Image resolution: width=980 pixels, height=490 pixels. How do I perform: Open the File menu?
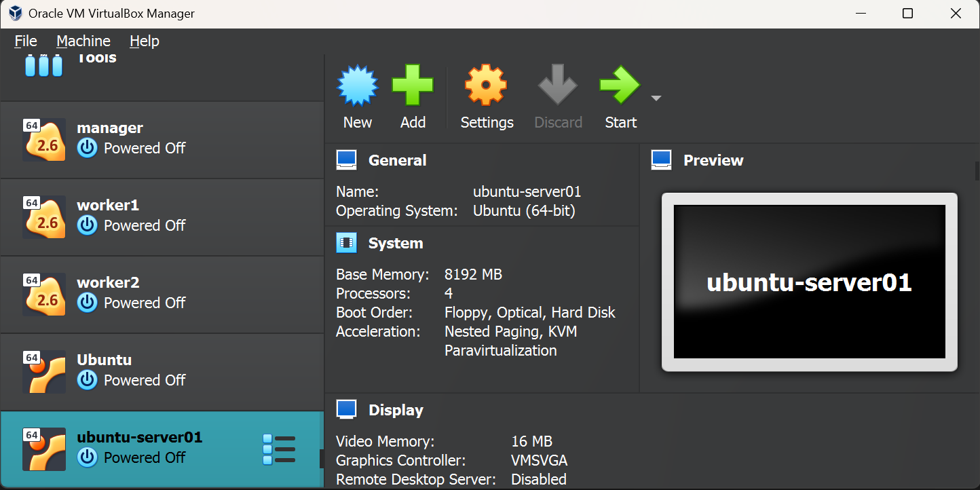[x=26, y=41]
